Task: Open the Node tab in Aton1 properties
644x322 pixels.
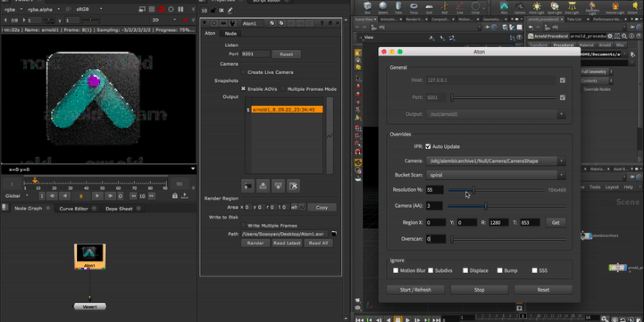Action: coord(231,33)
